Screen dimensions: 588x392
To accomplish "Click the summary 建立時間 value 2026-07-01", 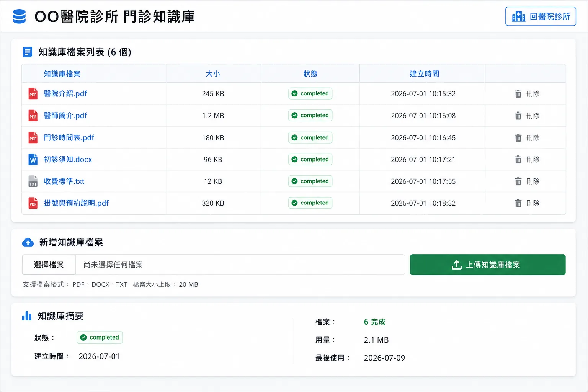I will (x=99, y=356).
